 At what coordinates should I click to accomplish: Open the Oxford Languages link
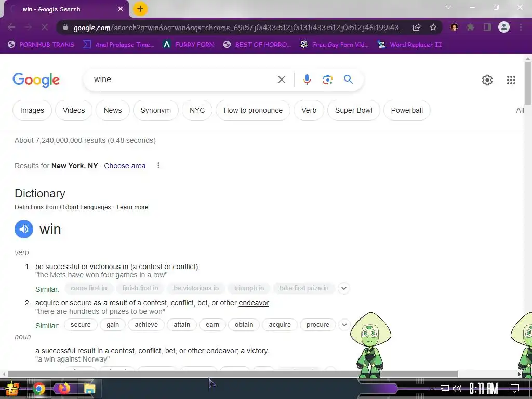click(85, 207)
